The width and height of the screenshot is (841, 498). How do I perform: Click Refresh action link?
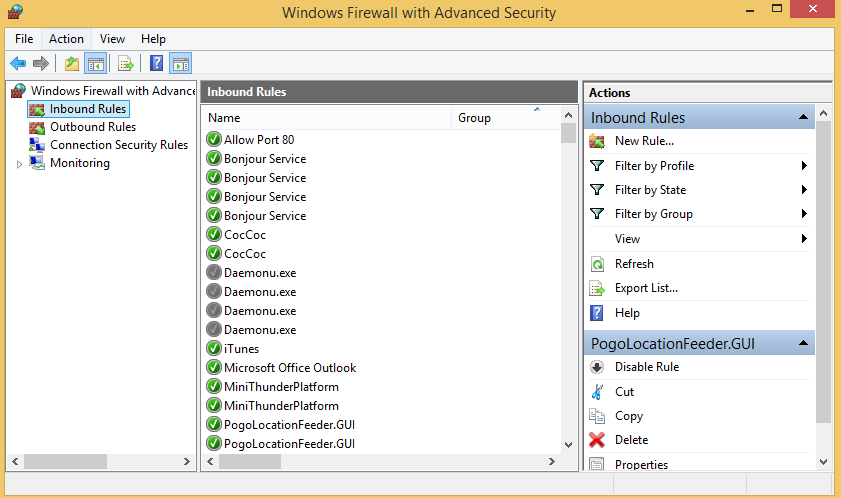(634, 264)
